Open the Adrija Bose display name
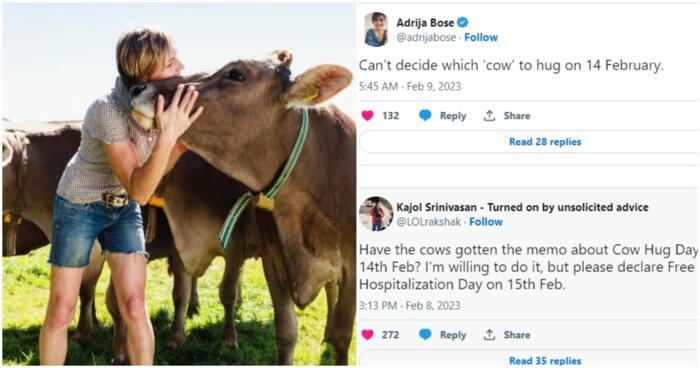Viewport: 700px width, 368px height. (425, 22)
